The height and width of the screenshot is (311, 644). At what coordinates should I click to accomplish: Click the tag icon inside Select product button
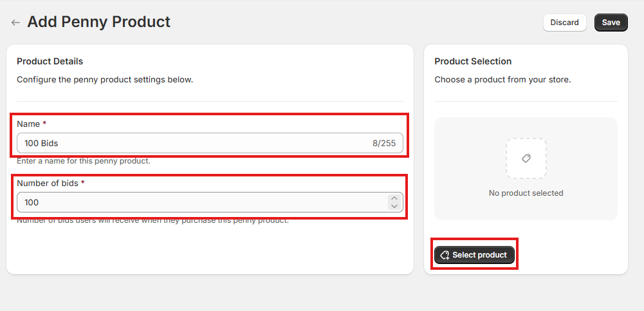444,255
